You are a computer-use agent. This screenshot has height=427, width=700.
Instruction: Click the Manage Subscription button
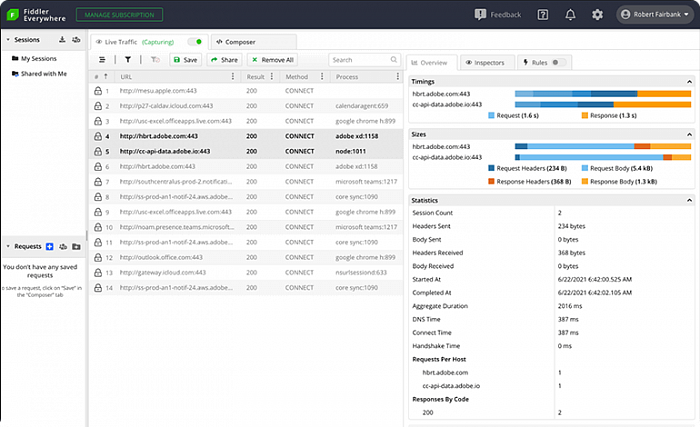coord(119,15)
